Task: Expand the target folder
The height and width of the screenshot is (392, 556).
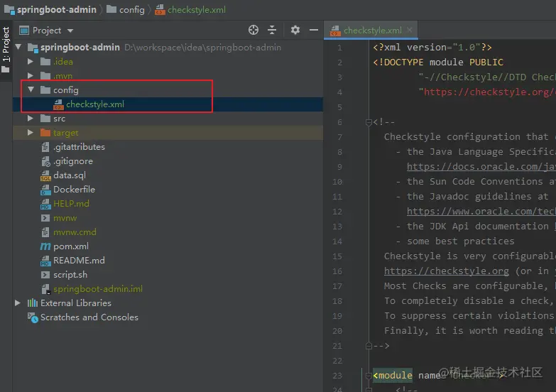Action: (31, 132)
